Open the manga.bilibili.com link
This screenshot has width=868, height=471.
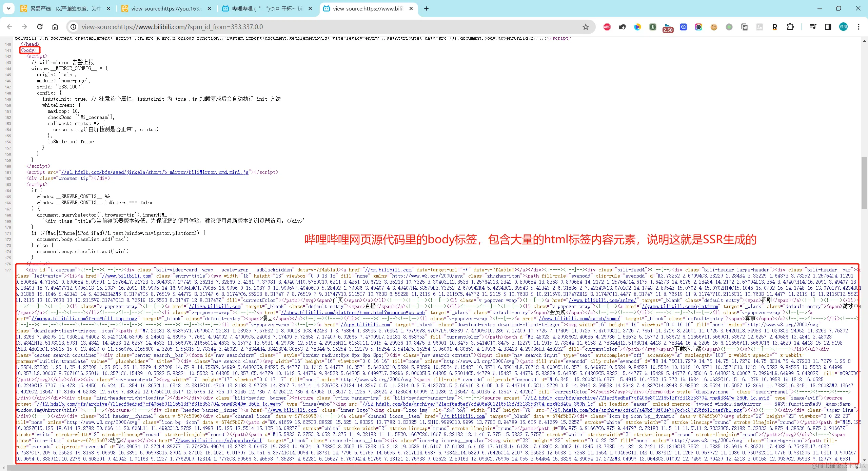tap(84, 319)
